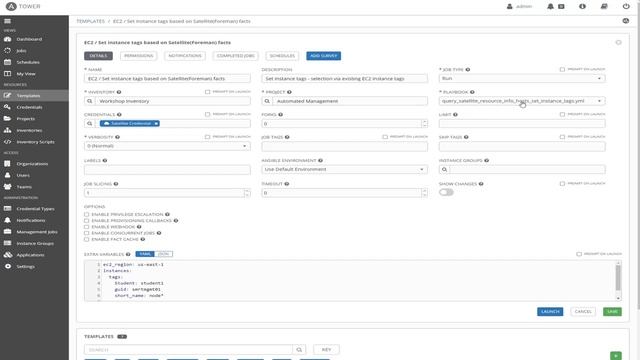The width and height of the screenshot is (640, 360).
Task: Switch to the Schedules tab
Action: (282, 56)
